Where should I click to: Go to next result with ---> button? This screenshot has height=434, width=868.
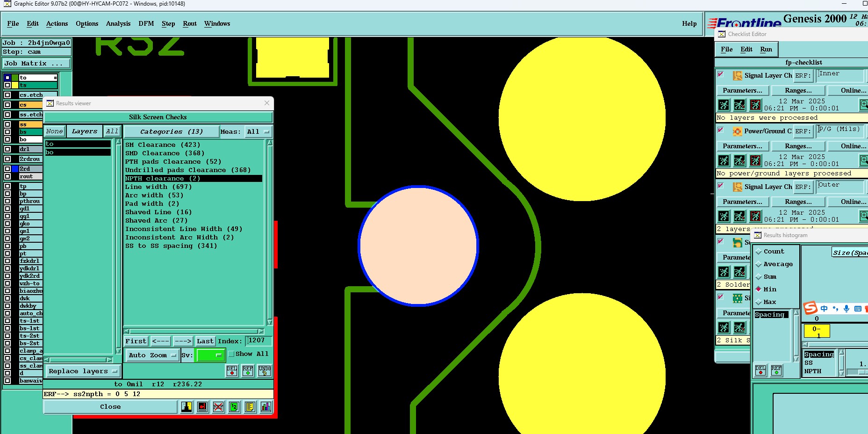click(x=183, y=341)
